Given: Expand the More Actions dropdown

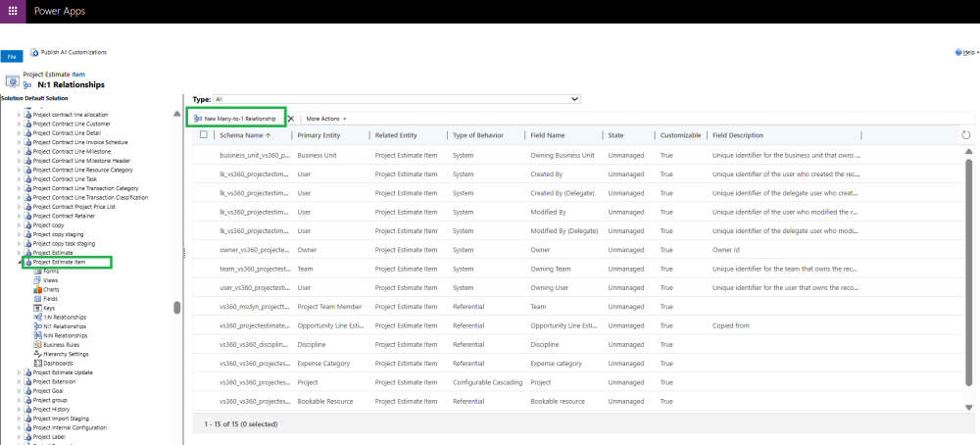Looking at the screenshot, I should tap(326, 119).
